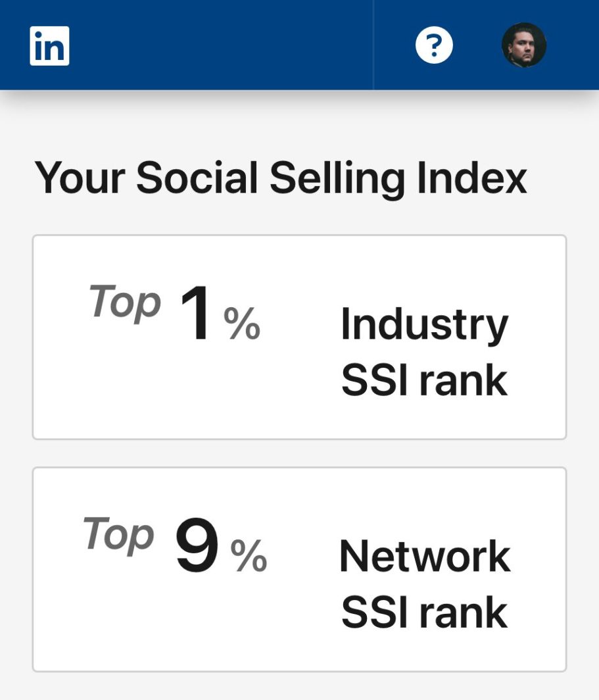The image size is (599, 700).
Task: Click the Top 9% network figure
Action: point(175,545)
